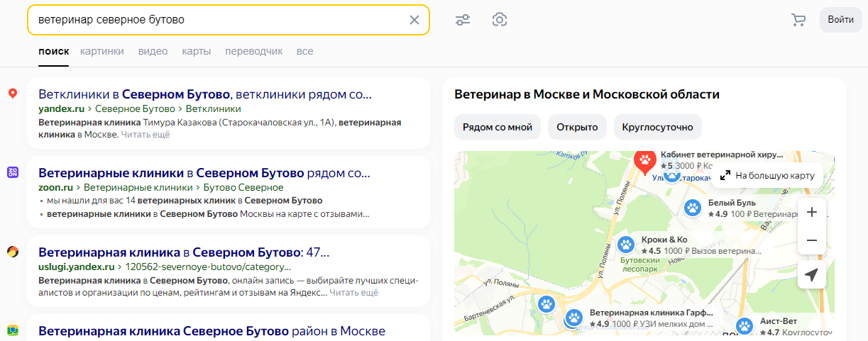Clear the search query with X icon

[414, 20]
